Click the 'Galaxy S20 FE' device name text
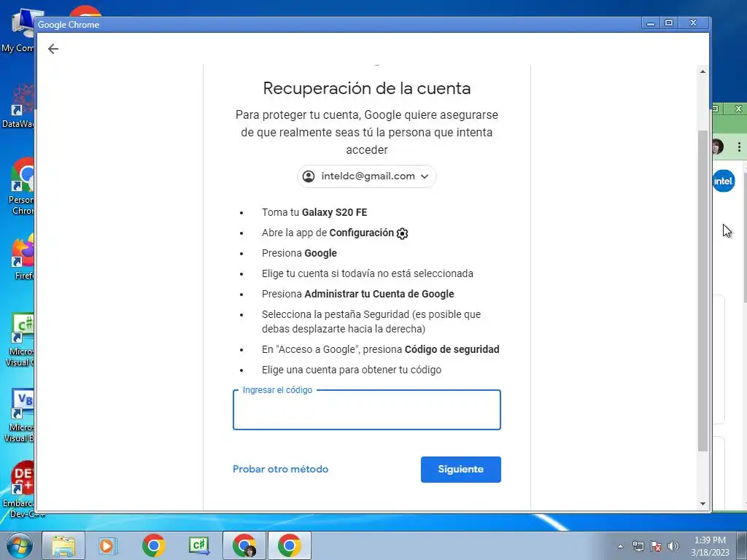 coord(334,212)
